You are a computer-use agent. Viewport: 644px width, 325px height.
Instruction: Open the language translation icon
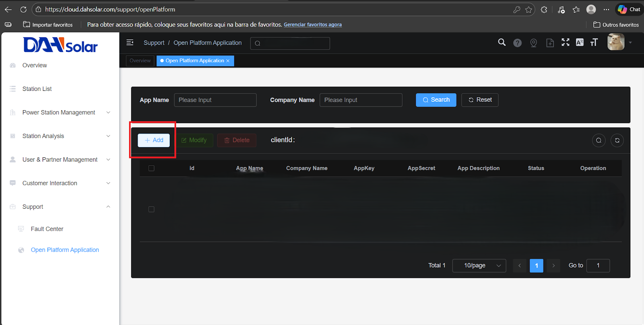click(x=580, y=42)
